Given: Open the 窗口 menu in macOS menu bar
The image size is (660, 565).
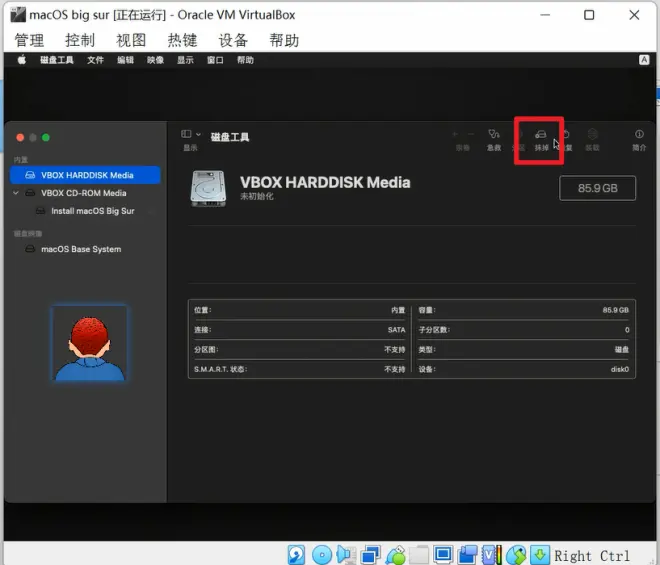Looking at the screenshot, I should pos(215,60).
